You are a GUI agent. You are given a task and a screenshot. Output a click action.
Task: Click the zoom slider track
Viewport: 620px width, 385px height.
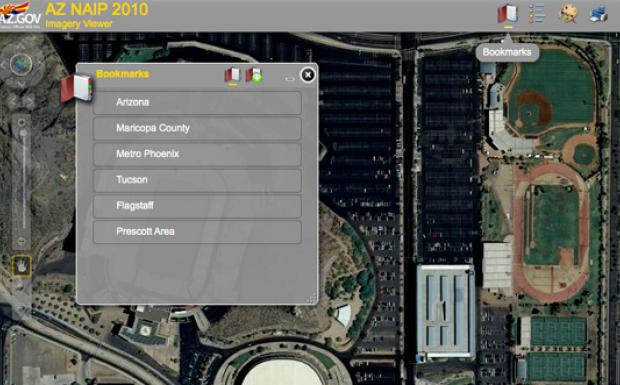(24, 182)
